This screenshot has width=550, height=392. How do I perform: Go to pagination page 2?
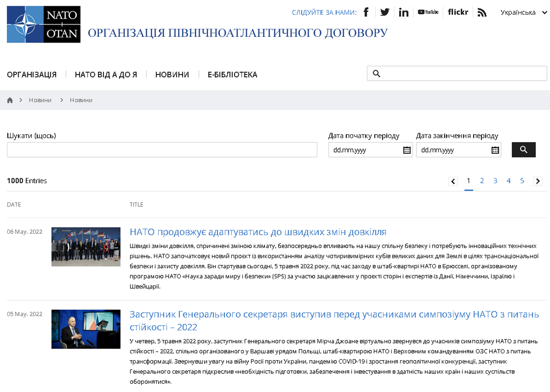(x=481, y=181)
